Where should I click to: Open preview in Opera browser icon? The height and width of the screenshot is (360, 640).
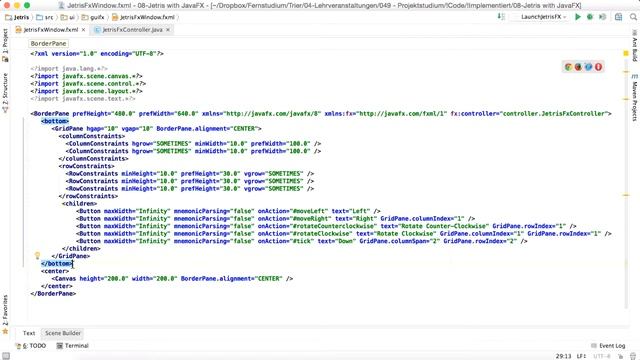click(598, 67)
